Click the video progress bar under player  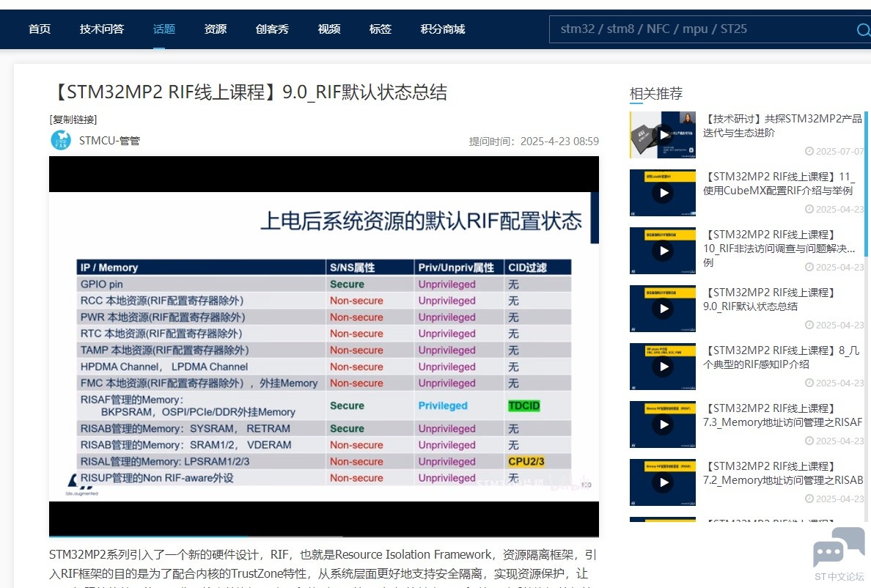tap(324, 537)
